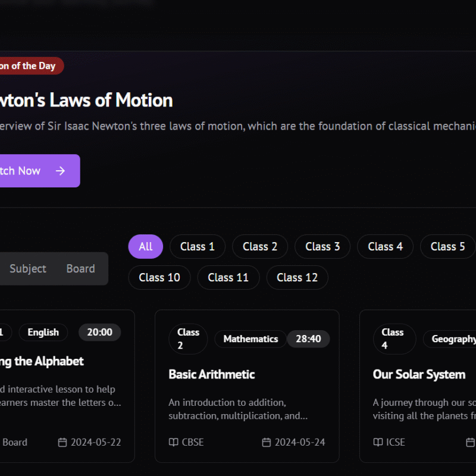
Task: Pick the Class 11 filter chip
Action: (x=228, y=277)
